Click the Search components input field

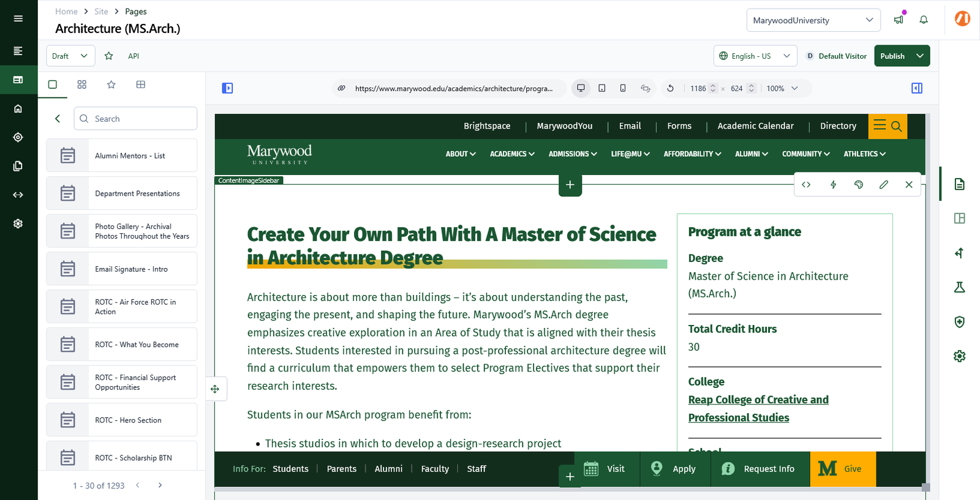coord(136,119)
